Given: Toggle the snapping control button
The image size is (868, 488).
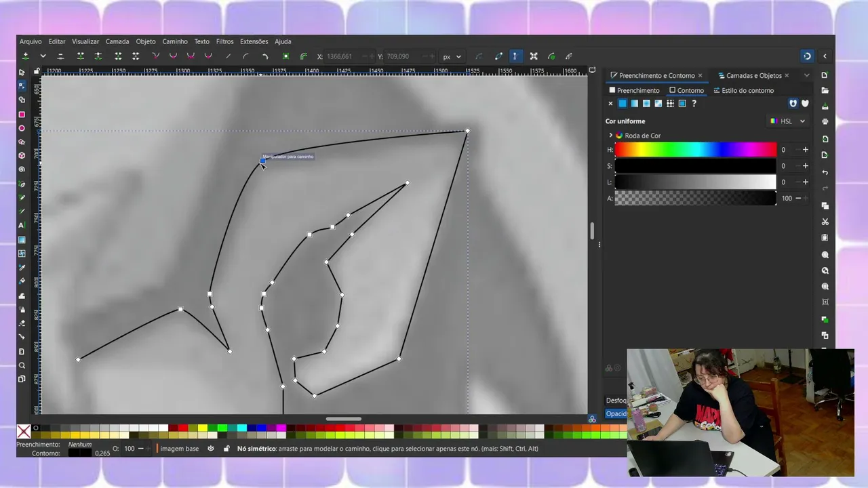Looking at the screenshot, I should pos(807,56).
